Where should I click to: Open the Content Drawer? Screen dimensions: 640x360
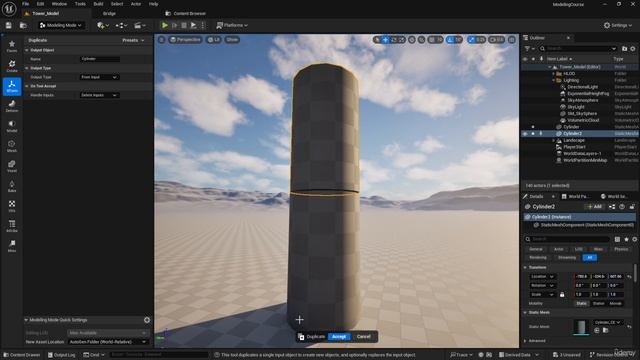point(22,355)
